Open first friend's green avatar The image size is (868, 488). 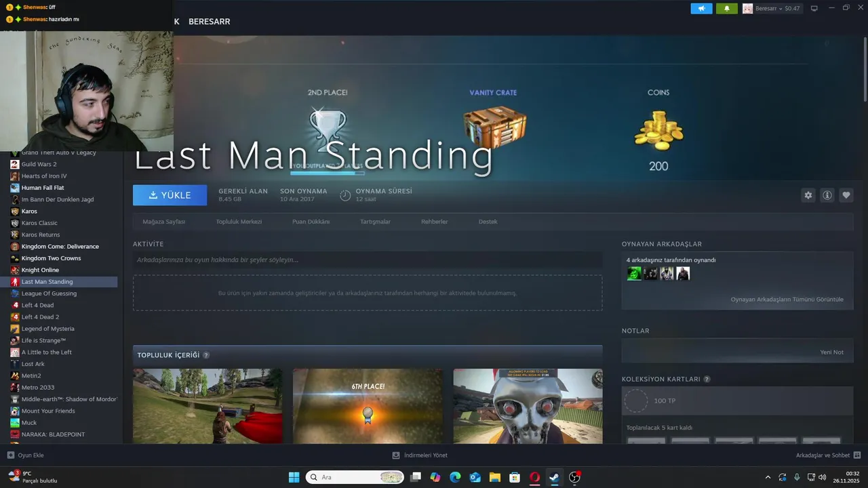point(634,274)
